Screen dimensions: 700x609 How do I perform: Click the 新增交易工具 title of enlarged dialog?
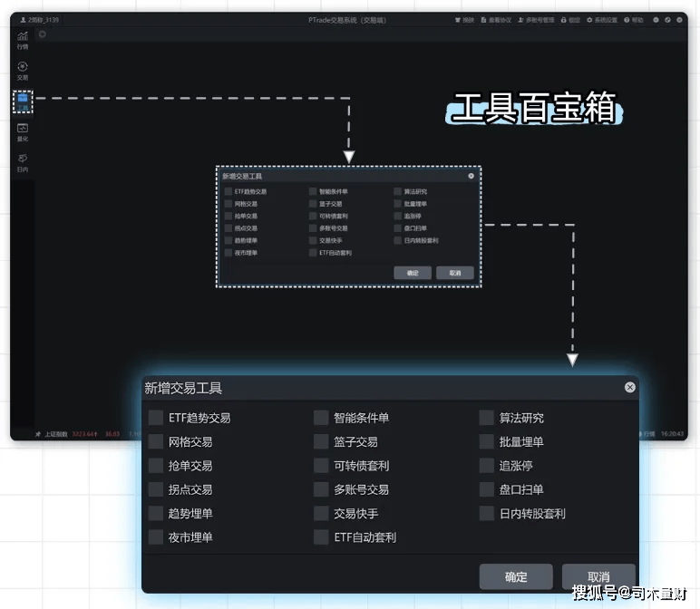[183, 388]
